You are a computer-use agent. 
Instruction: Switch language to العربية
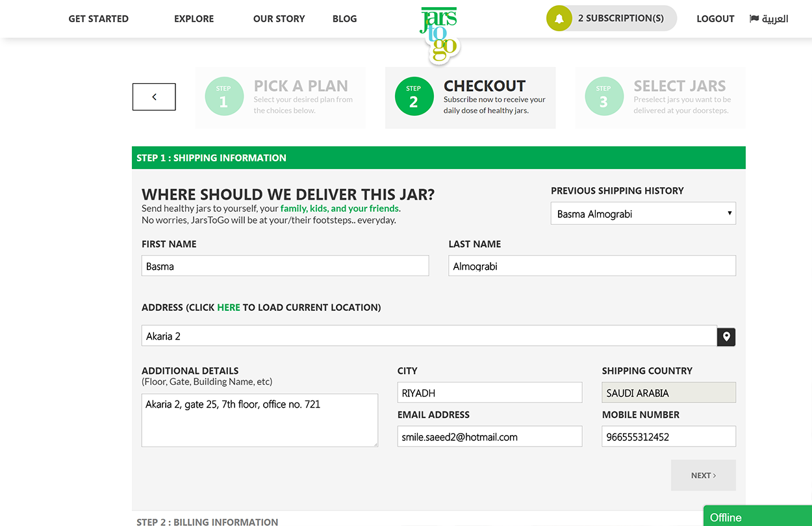coord(775,19)
